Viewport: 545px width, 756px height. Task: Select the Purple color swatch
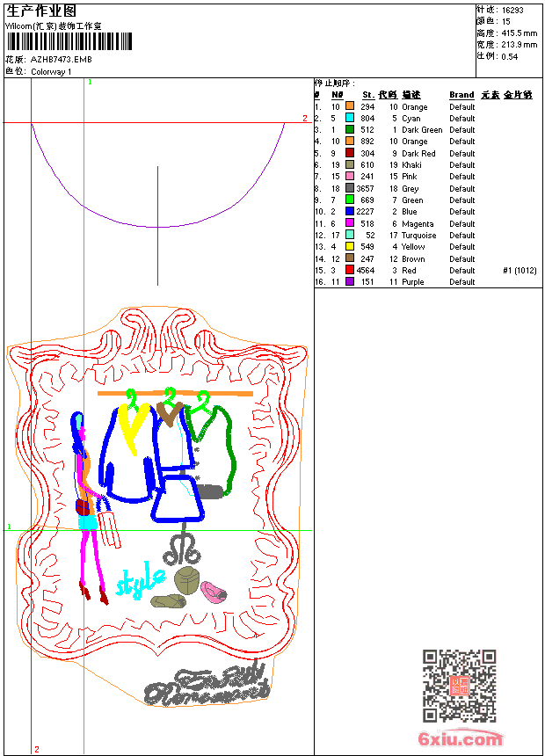point(350,281)
